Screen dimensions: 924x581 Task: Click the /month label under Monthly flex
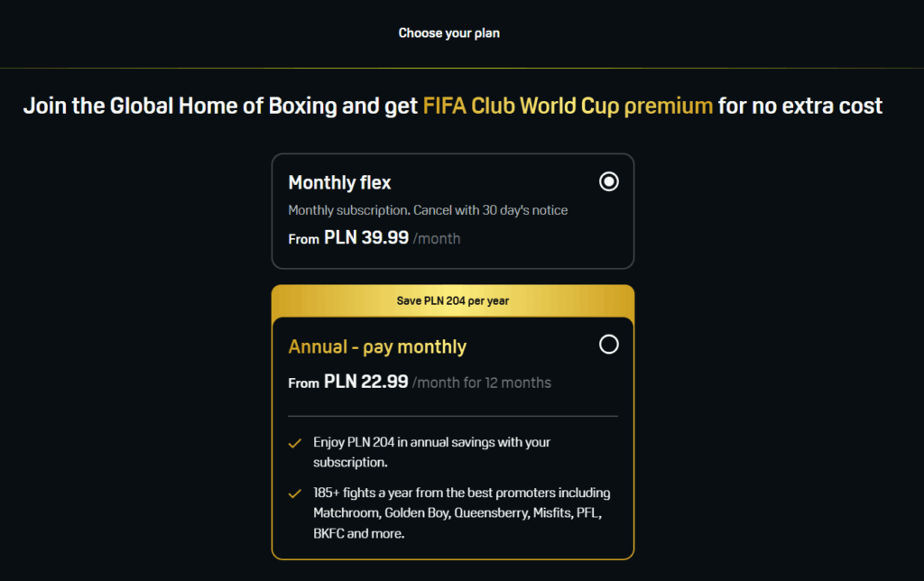[x=437, y=239]
